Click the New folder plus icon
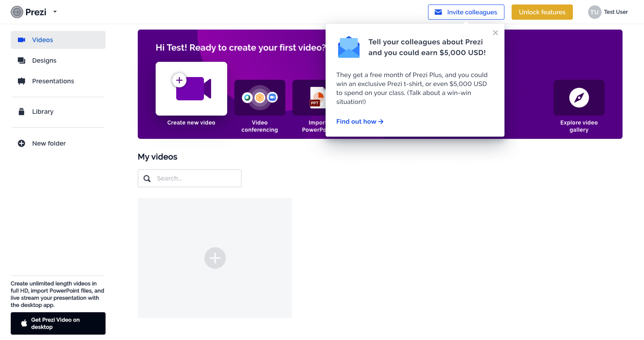Screen dimensions: 644x340 21,143
